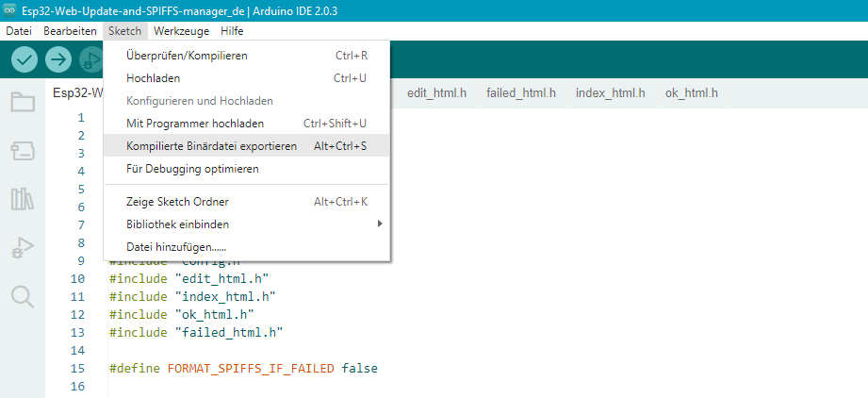Click the FORMAT_SPIFFS_IF_FAILED define line
868x398 pixels.
(243, 369)
